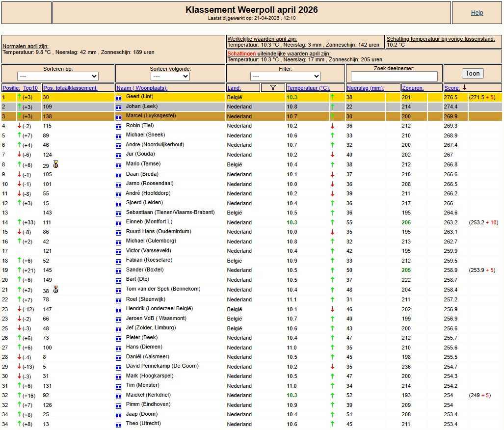Click the medal icon in Mario (Temse) row

tap(56, 164)
